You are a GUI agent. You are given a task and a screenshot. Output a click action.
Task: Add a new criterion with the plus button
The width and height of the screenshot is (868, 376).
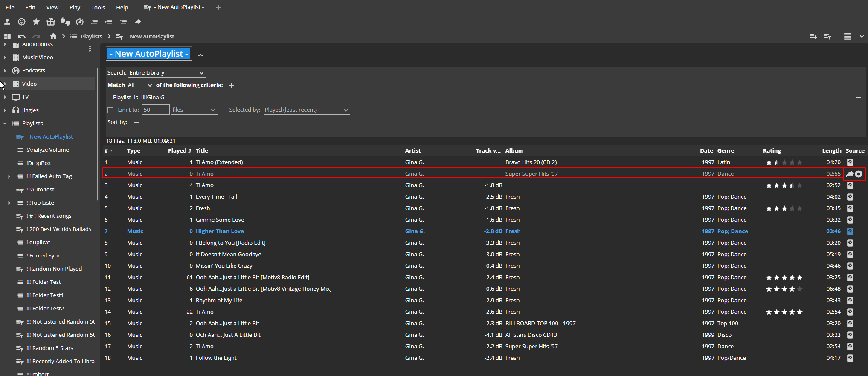pyautogui.click(x=232, y=85)
